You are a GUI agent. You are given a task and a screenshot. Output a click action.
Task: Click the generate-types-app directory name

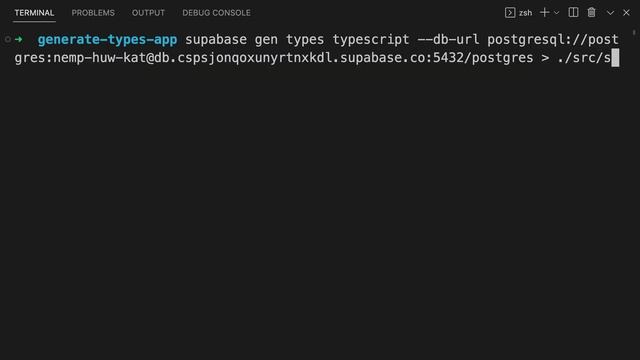click(x=107, y=40)
